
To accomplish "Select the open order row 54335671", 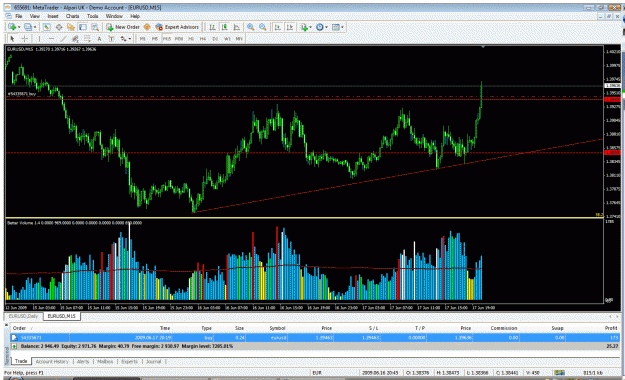I will (x=314, y=338).
